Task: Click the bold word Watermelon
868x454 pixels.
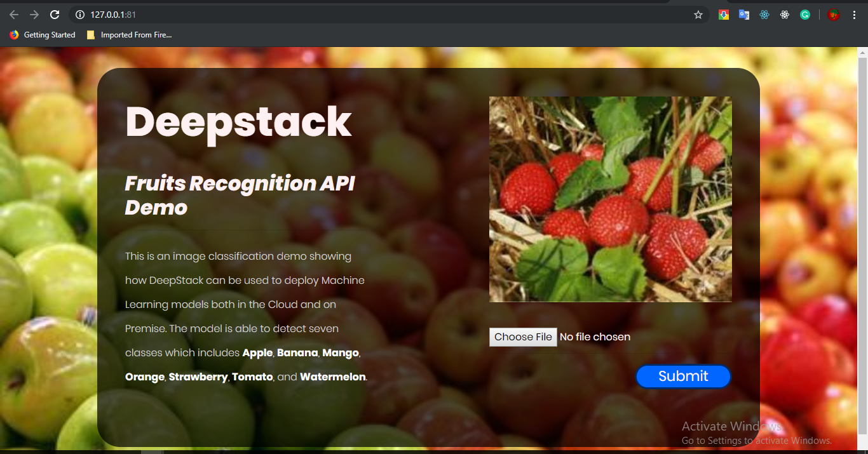Action: 333,377
